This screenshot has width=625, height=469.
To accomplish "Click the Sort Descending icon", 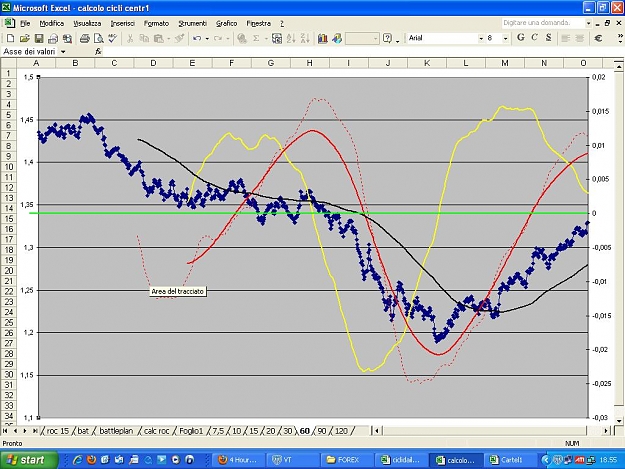I will [305, 38].
